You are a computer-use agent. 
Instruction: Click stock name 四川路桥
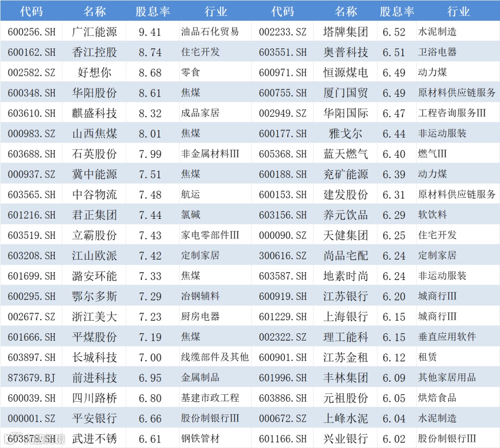point(94,398)
